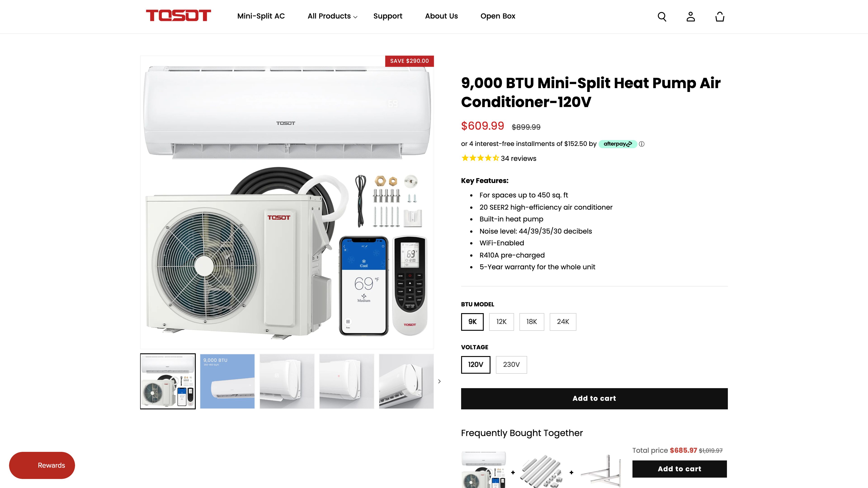Click the Afterpay badge logo
Viewport: 868px width, 488px height.
pos(618,144)
